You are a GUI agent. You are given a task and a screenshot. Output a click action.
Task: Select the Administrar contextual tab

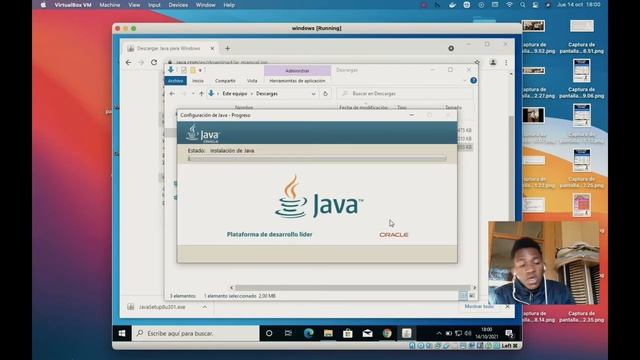(297, 71)
